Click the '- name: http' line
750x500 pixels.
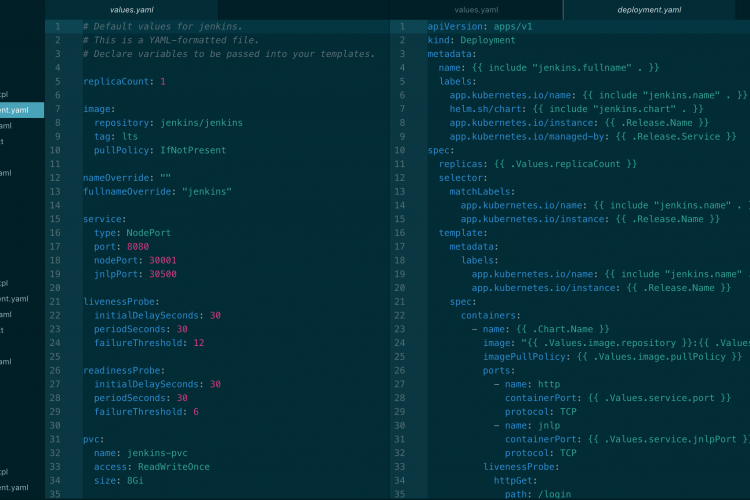click(527, 384)
